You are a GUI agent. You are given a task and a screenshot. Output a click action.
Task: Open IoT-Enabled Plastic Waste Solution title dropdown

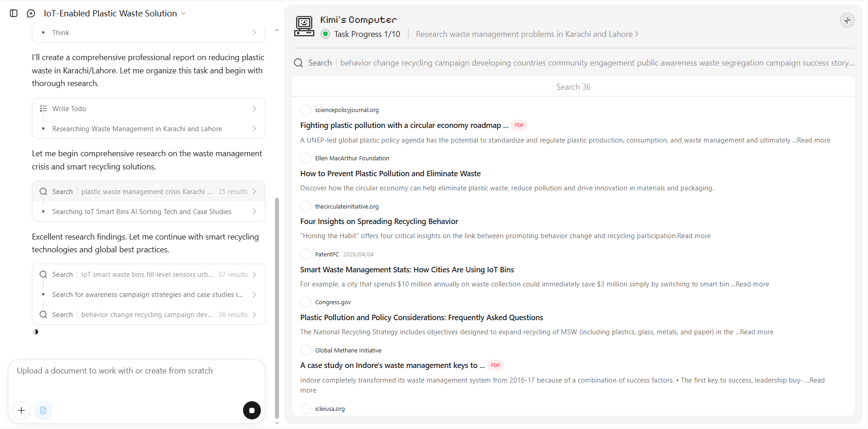(x=115, y=13)
